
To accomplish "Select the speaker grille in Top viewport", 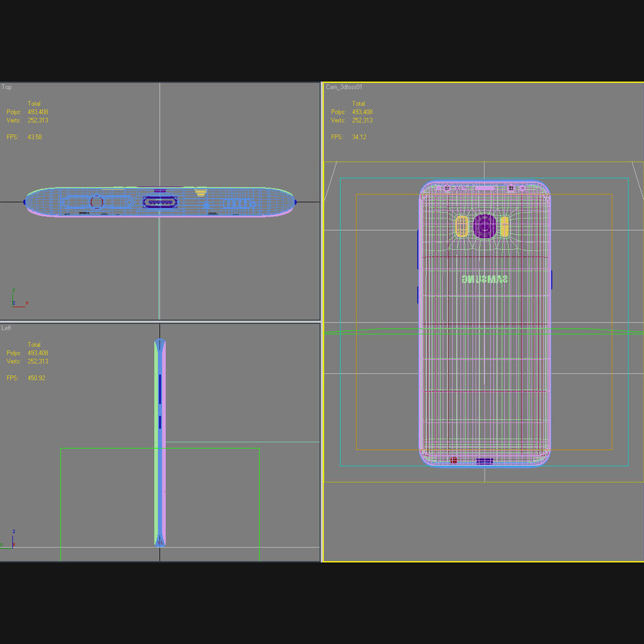I will 239,204.
